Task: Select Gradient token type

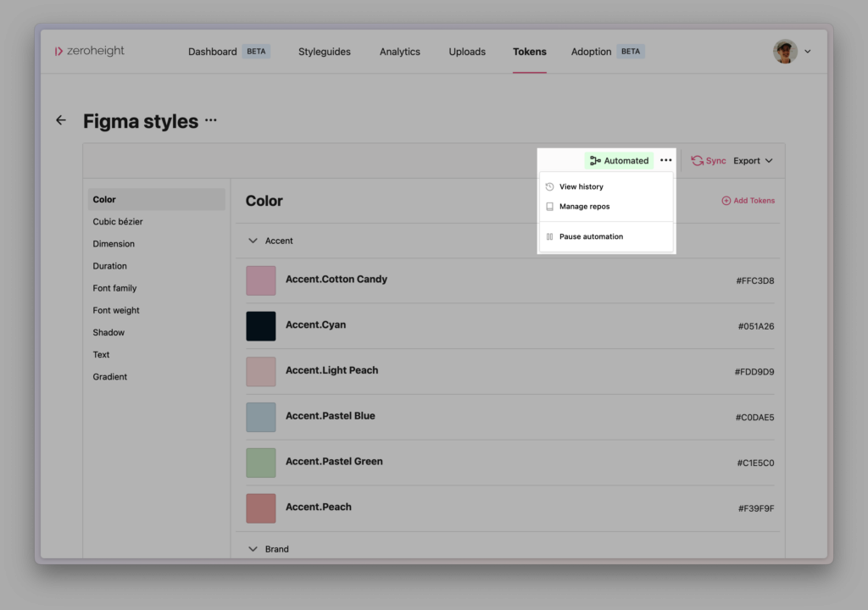Action: [x=157, y=376]
